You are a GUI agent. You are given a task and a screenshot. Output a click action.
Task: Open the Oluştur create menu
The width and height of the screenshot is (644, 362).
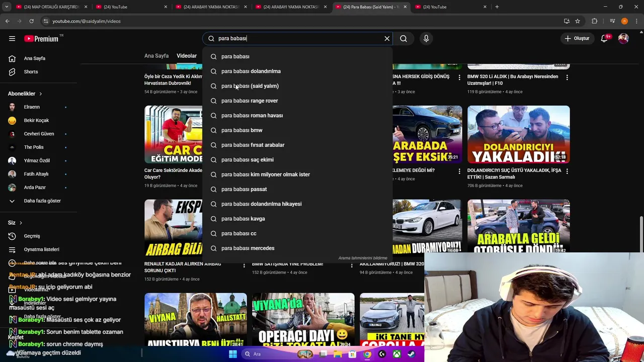pyautogui.click(x=577, y=39)
